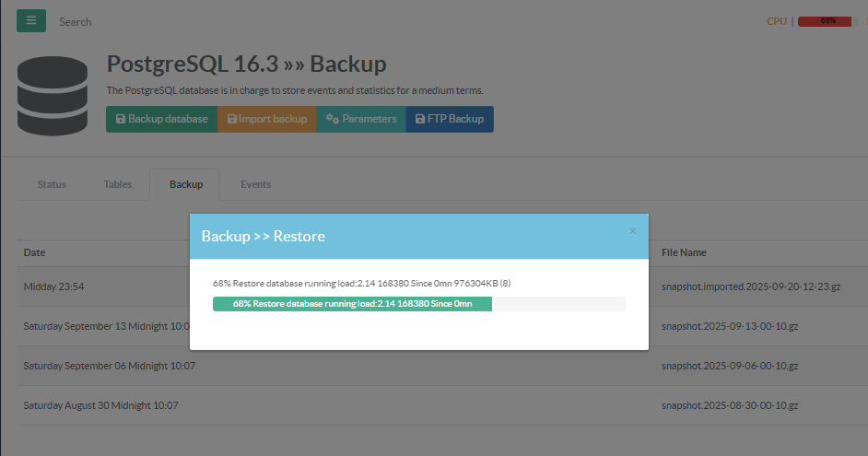Open the Tables tab
The image size is (868, 456).
pos(118,184)
